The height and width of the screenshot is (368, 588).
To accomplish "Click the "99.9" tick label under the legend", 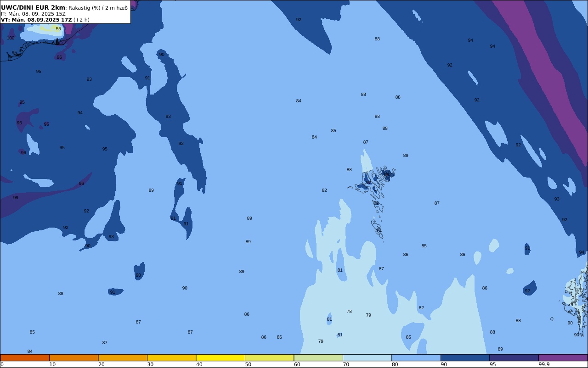I will tap(544, 364).
